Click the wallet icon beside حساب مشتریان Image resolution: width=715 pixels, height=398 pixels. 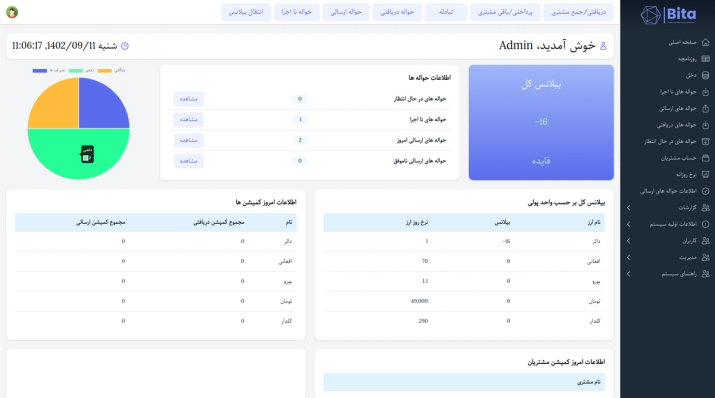(x=705, y=158)
